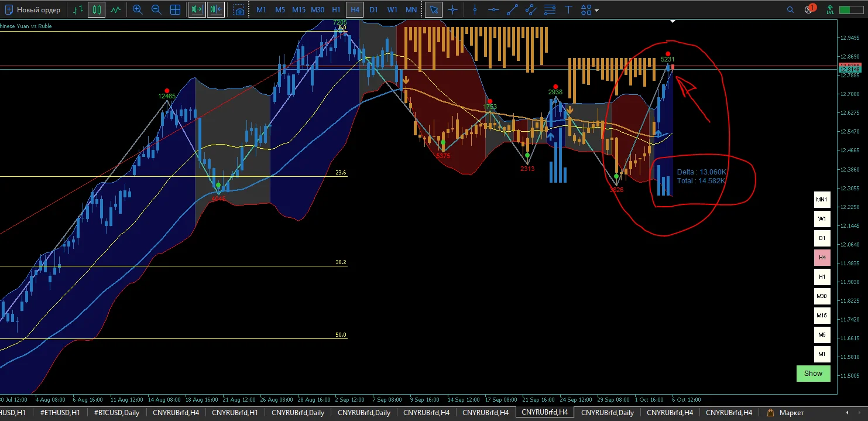Select the trendline drawing tool
868x421 pixels.
pos(512,10)
